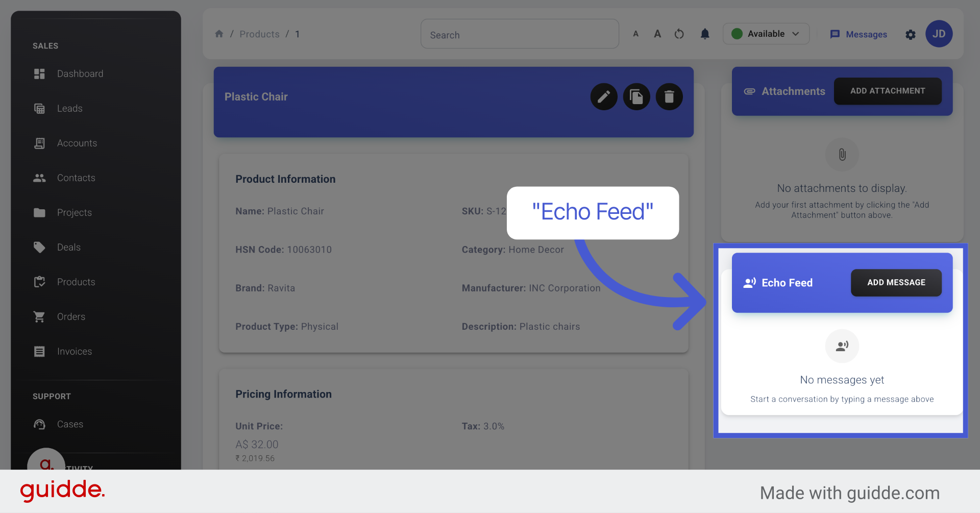Viewport: 980px width, 513px height.
Task: Click inside the Search field
Action: click(519, 34)
